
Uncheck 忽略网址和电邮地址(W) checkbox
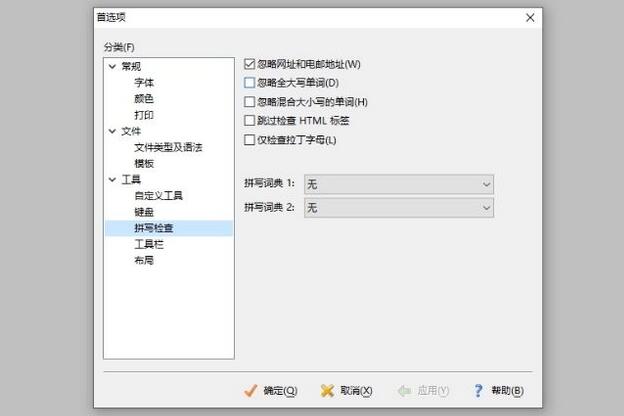point(250,64)
